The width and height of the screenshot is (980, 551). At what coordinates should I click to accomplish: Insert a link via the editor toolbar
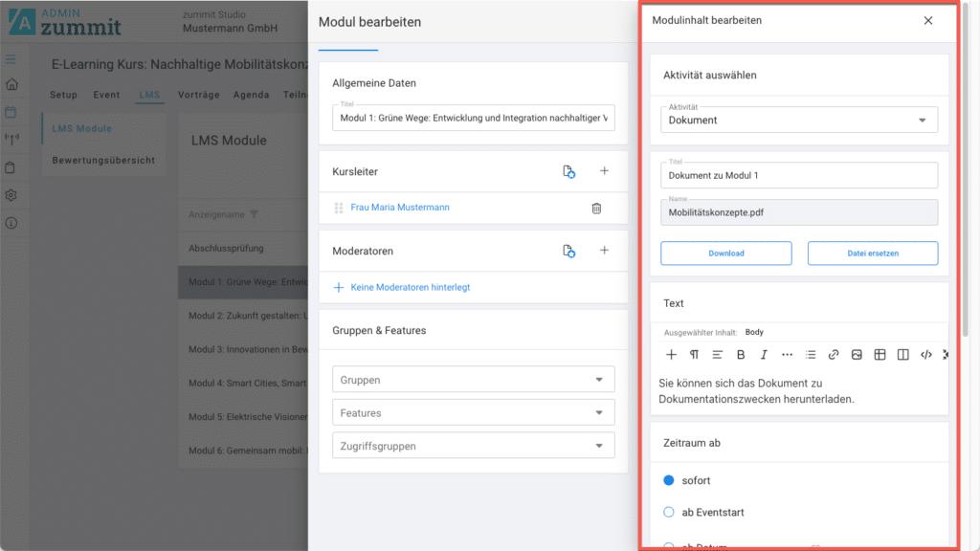coord(834,355)
